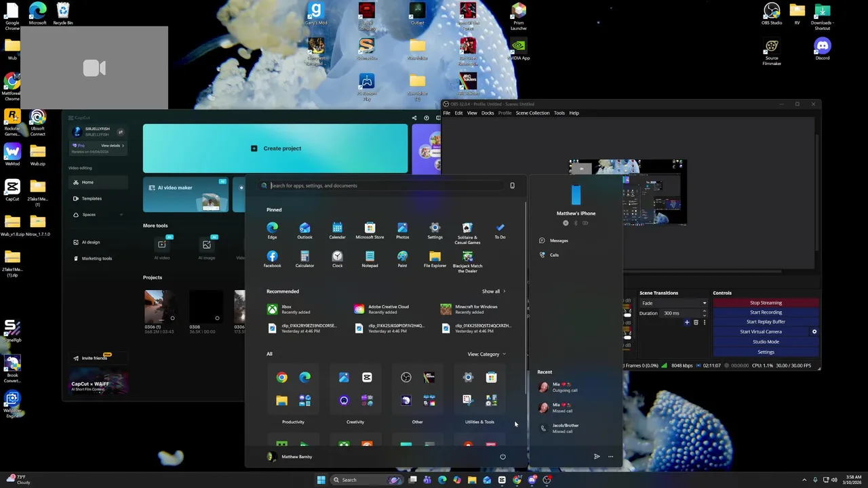Screen dimensions: 868x488
Task: Open the AI video maker card in CapCut
Action: [186, 195]
